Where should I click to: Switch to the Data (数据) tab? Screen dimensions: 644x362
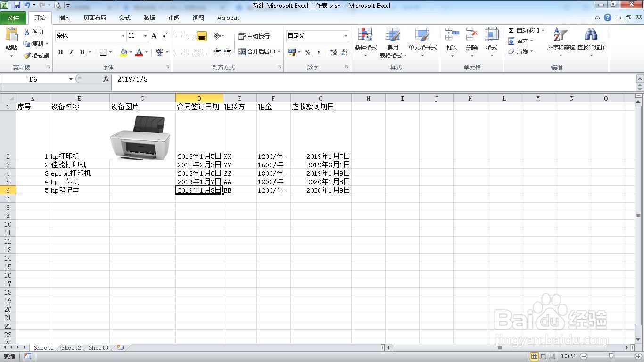point(149,18)
